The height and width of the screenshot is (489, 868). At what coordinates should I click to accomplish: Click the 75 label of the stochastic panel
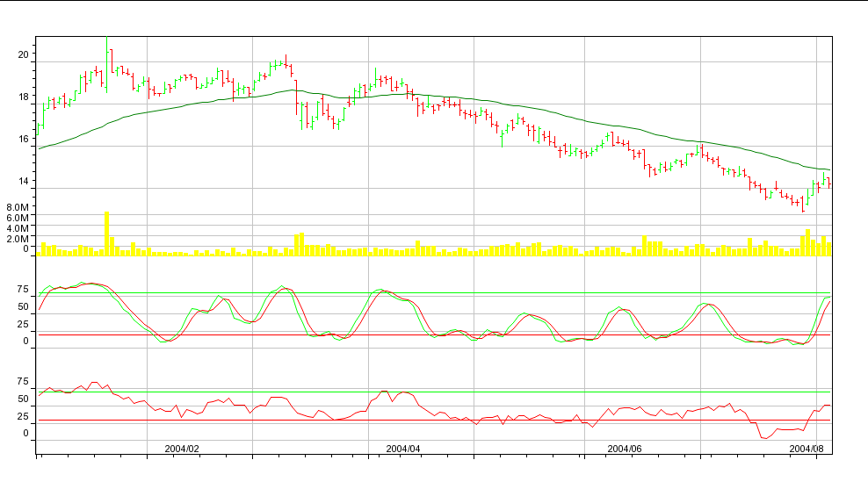(x=24, y=289)
